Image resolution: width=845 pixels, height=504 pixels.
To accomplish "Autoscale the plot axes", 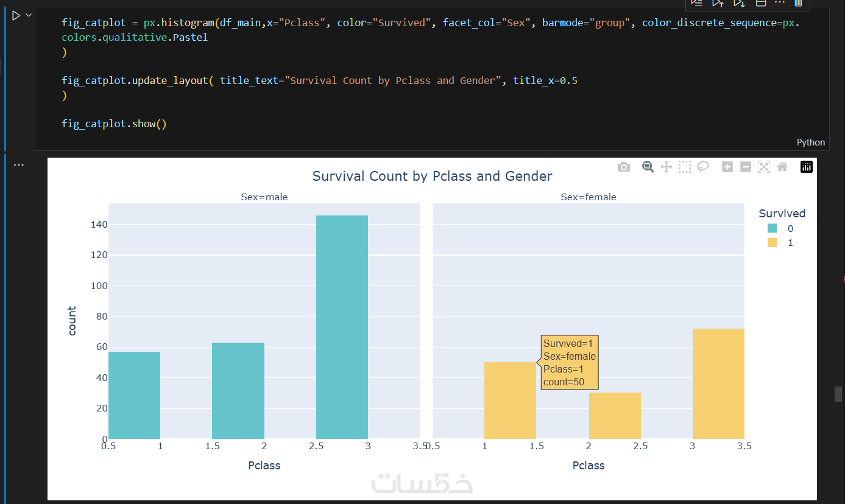I will point(764,167).
